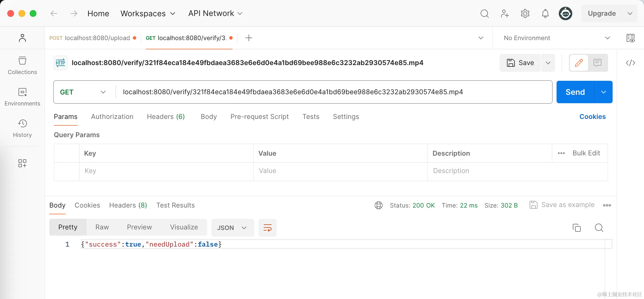Open the user avatar menu
Viewport: 644px width, 299px height.
coord(566,13)
